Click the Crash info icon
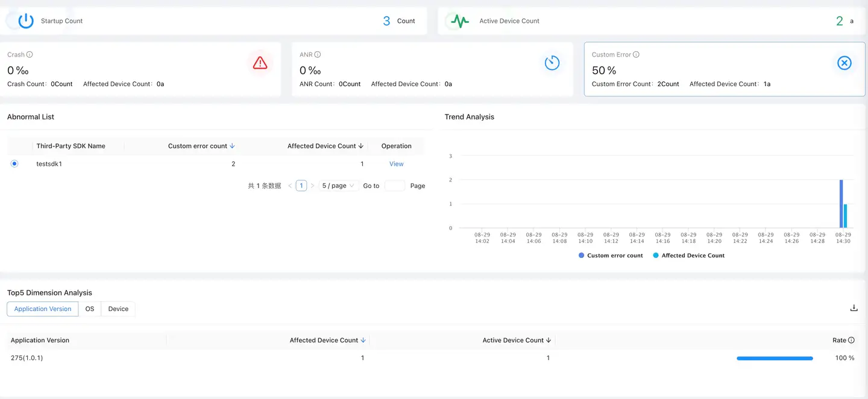This screenshot has width=868, height=399. point(30,54)
